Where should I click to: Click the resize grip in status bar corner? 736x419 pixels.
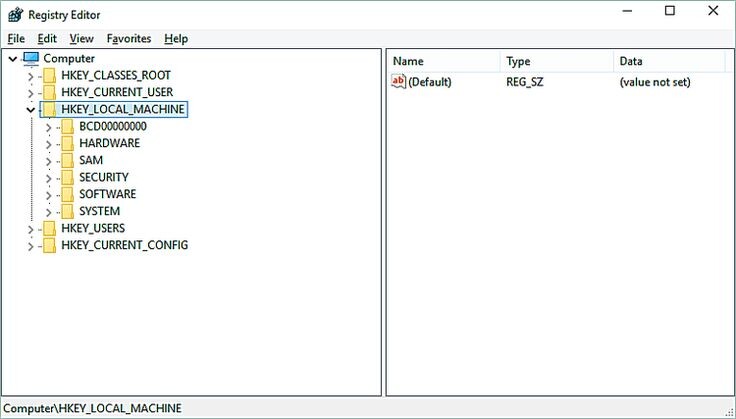tap(730, 412)
